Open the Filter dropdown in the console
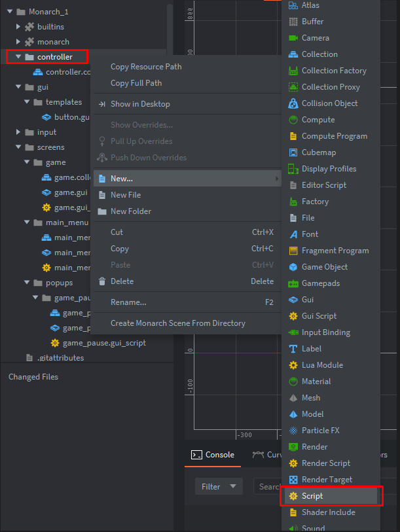Viewport: 400px width, 532px height. coord(219,486)
